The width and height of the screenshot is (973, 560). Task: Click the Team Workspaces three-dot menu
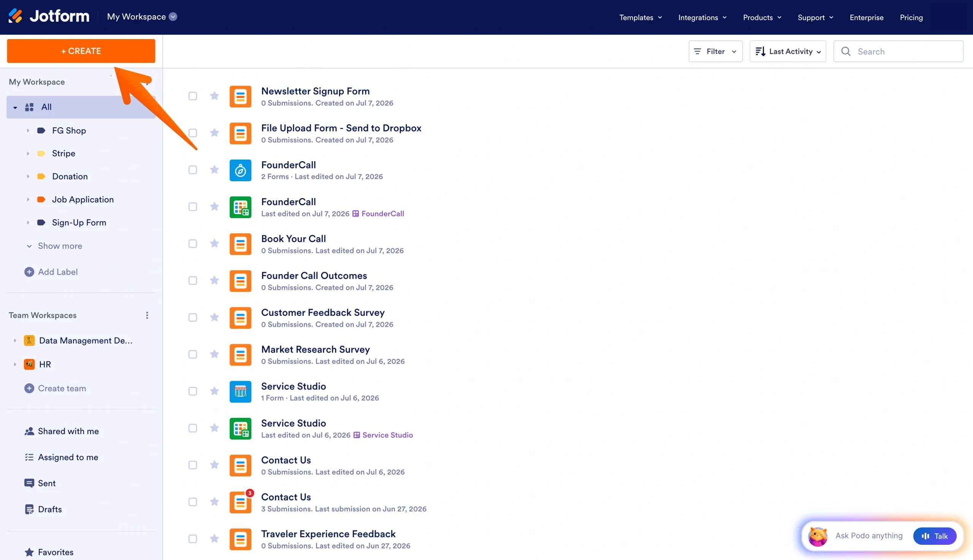click(147, 315)
